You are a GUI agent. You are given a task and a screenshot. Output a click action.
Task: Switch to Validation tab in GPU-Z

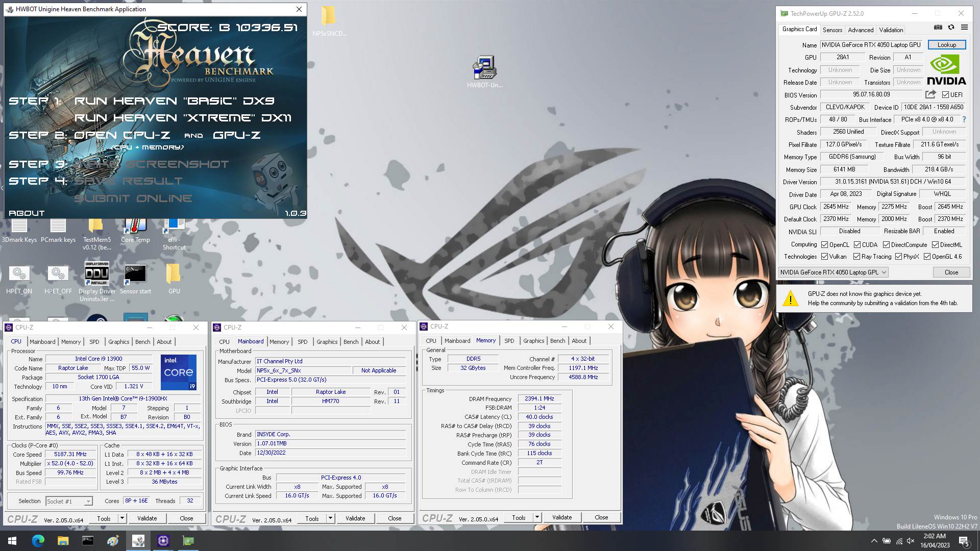click(x=891, y=30)
